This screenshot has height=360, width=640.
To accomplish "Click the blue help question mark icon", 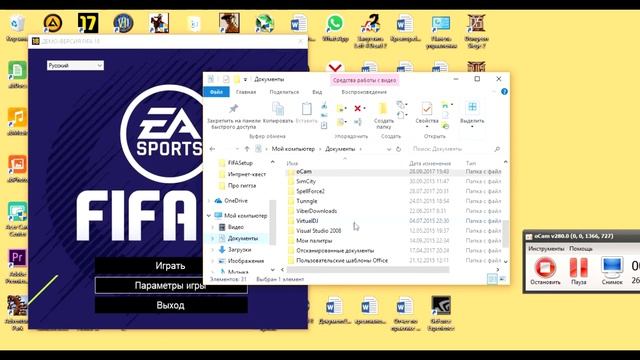I will (504, 92).
